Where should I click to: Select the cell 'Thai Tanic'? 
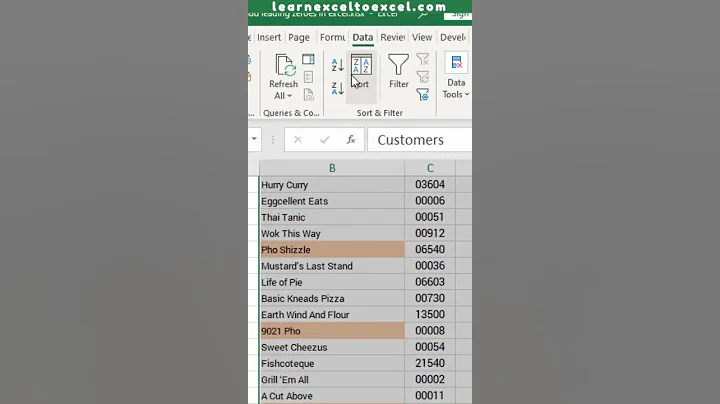coord(332,217)
